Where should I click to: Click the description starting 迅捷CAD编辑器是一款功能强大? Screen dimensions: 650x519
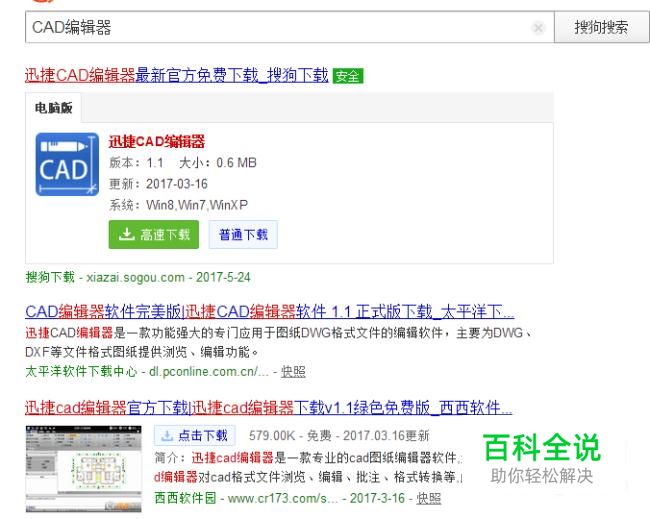click(x=278, y=342)
